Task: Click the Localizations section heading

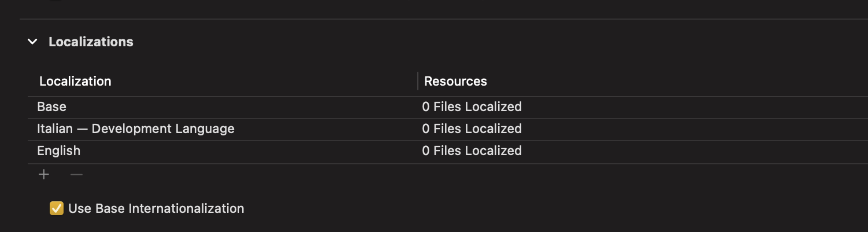Action: click(x=91, y=42)
